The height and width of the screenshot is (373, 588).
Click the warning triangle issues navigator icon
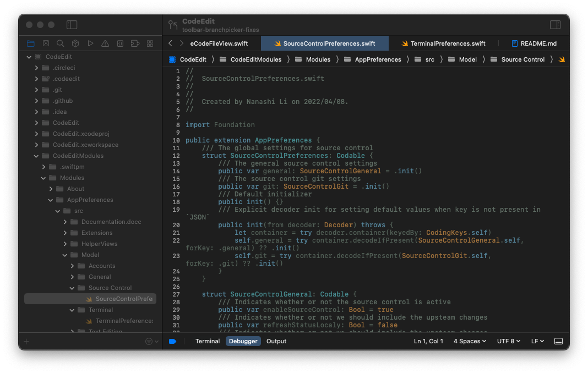coord(105,43)
